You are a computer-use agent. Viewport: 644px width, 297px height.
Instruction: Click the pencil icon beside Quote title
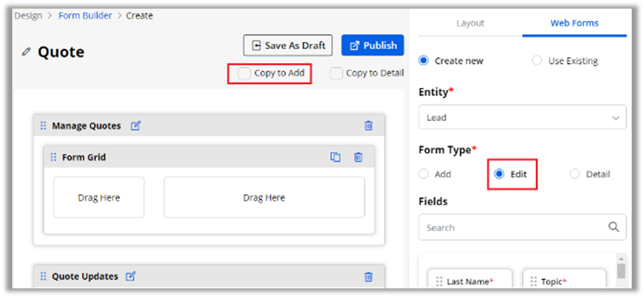pos(26,52)
